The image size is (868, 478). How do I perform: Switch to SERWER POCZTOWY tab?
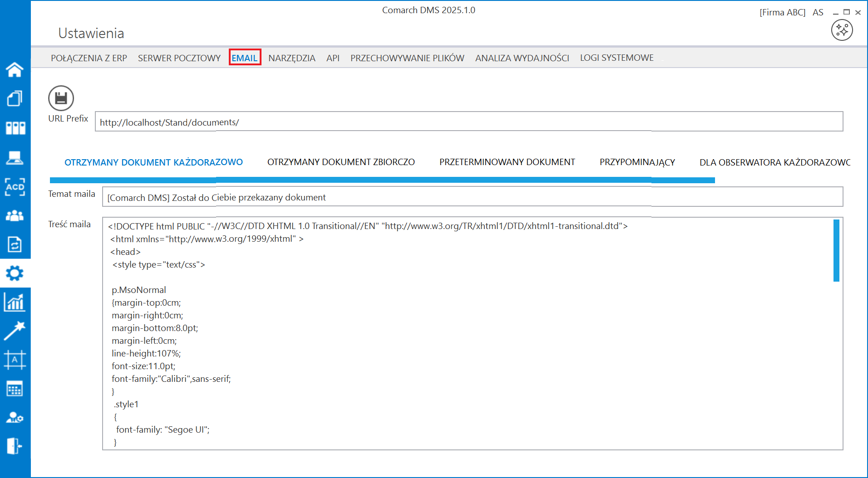pos(179,58)
